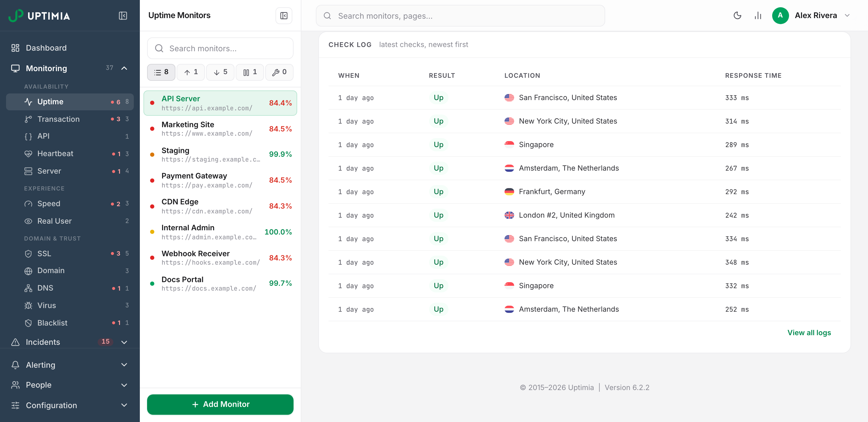The width and height of the screenshot is (868, 422).
Task: Open Real User monitoring
Action: click(70, 221)
